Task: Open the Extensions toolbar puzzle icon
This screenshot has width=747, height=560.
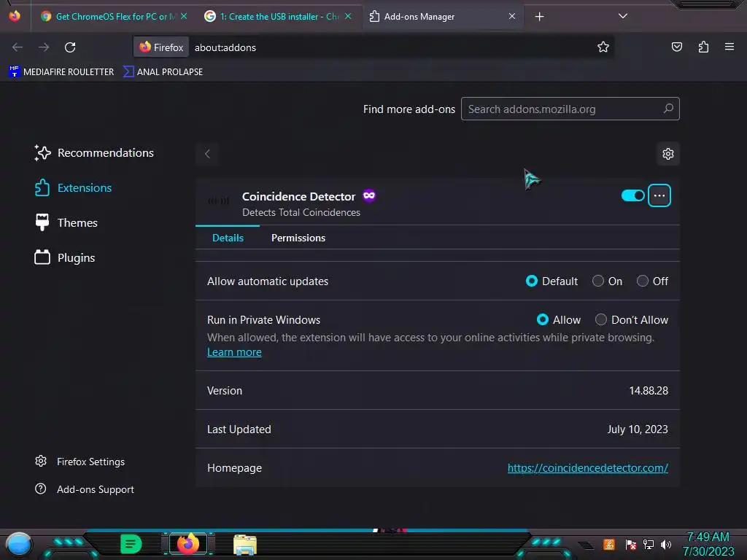Action: click(703, 47)
